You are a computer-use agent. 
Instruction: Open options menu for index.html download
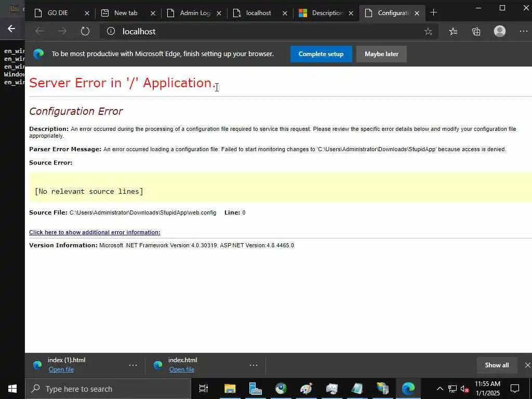pyautogui.click(x=254, y=365)
